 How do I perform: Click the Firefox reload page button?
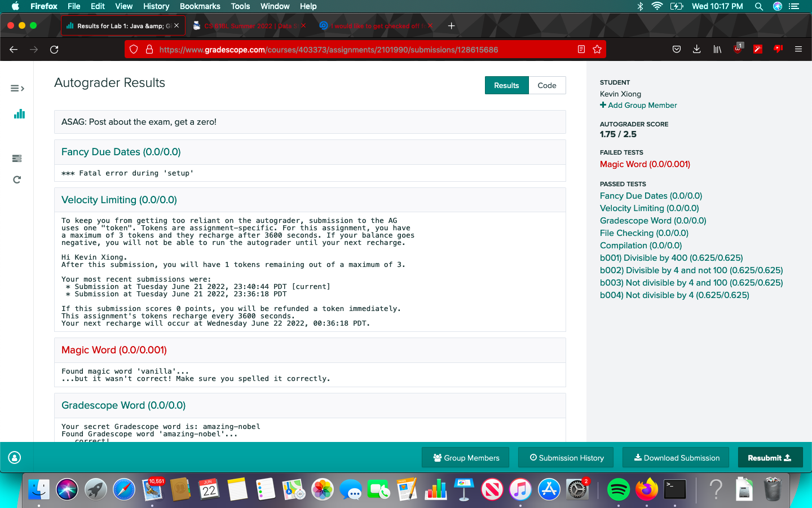pos(54,50)
